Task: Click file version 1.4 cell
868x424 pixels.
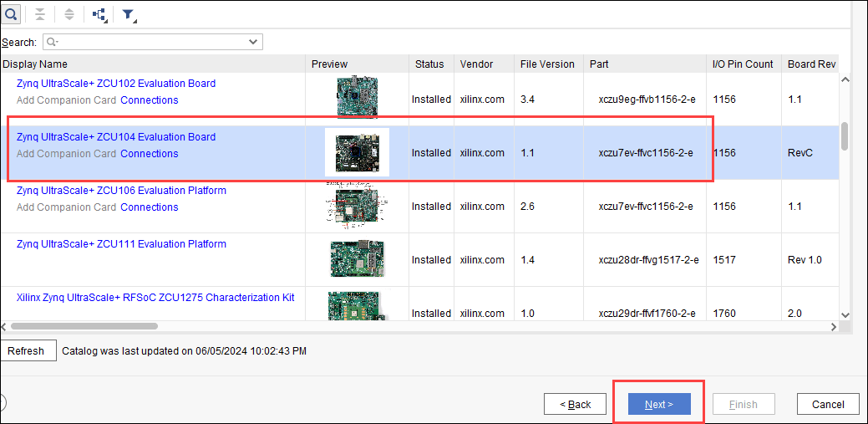Action: pyautogui.click(x=527, y=260)
